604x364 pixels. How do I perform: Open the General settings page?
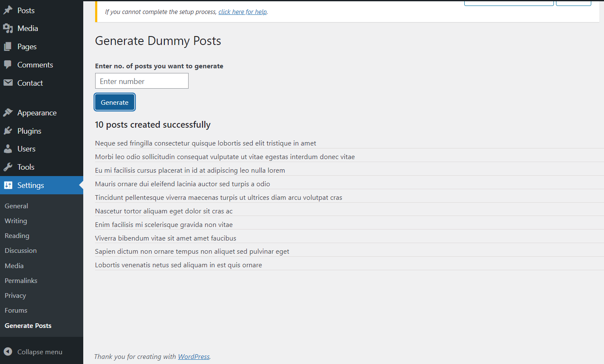(16, 206)
